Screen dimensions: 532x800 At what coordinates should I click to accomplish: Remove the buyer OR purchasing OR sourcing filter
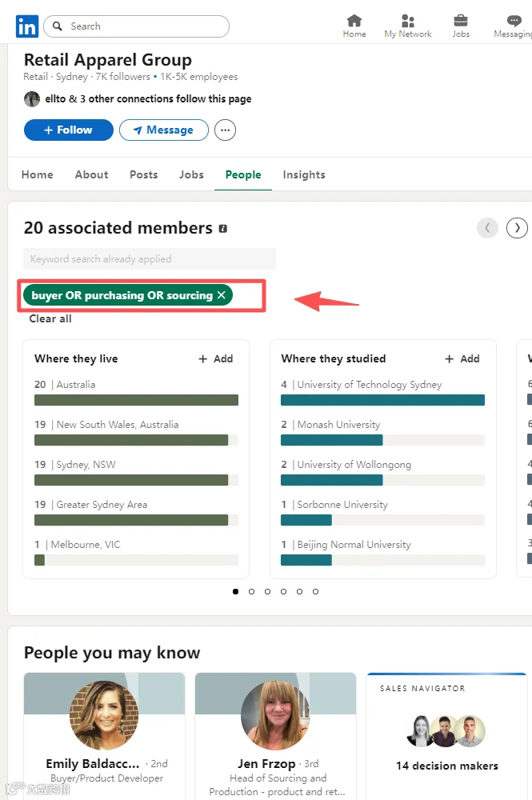pos(222,295)
